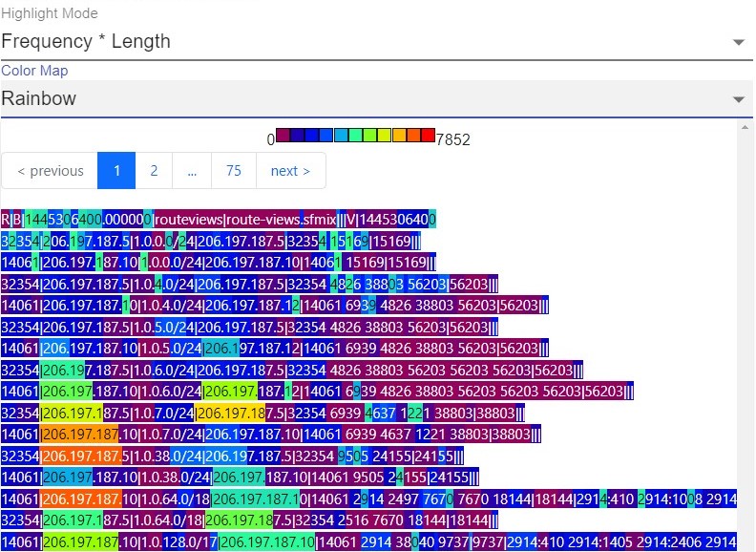The width and height of the screenshot is (756, 552).
Task: Click the 'Frequency * Length' selection field
Action: (x=363, y=42)
